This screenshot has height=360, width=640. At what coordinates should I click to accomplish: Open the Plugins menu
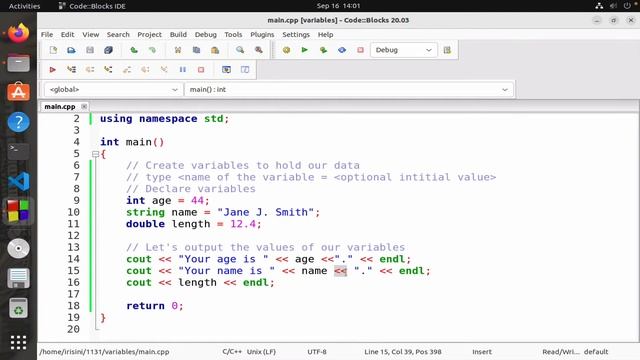[x=262, y=35]
